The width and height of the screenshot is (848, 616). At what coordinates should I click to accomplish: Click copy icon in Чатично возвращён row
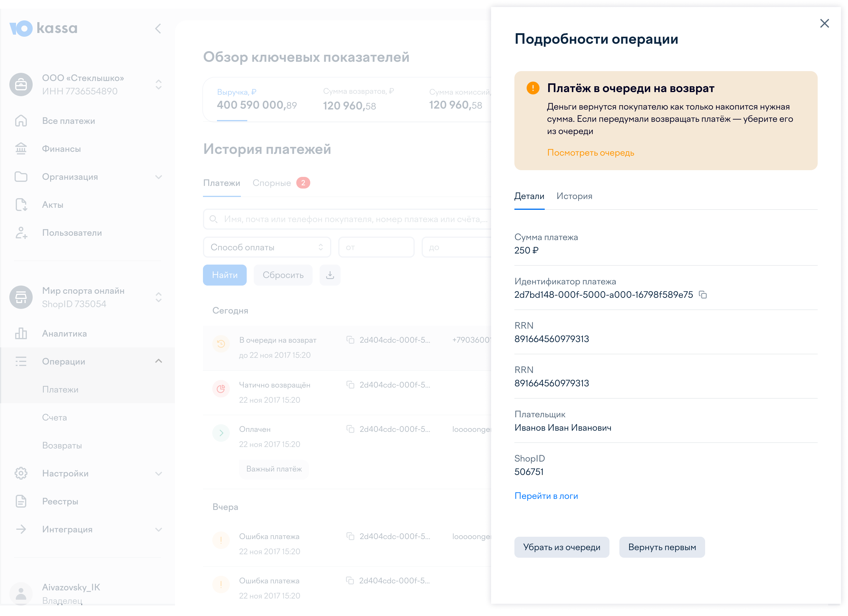[x=350, y=385]
